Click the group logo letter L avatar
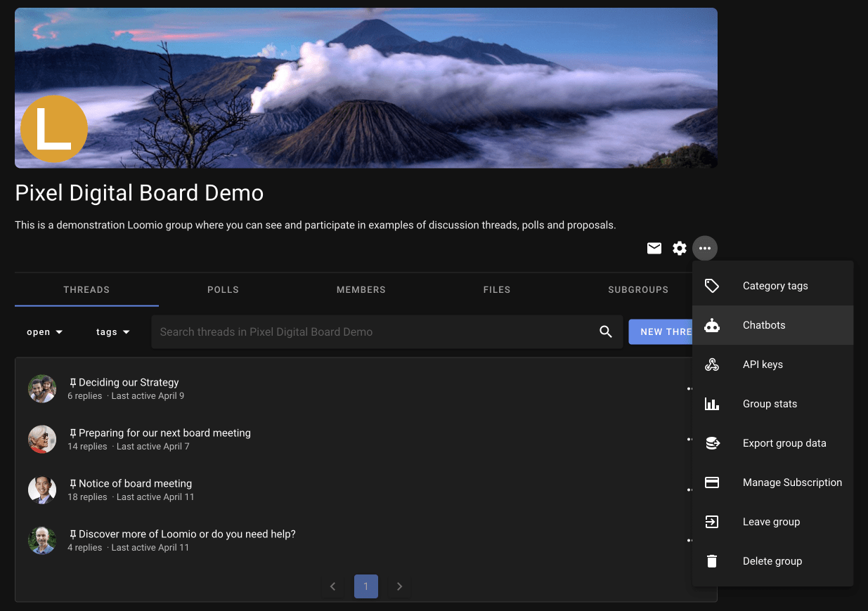 coord(54,129)
